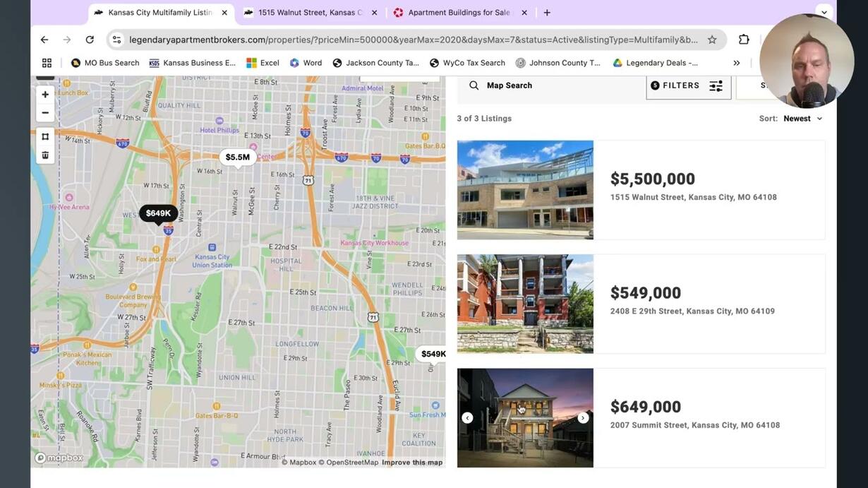Zoom in on the map

click(45, 95)
